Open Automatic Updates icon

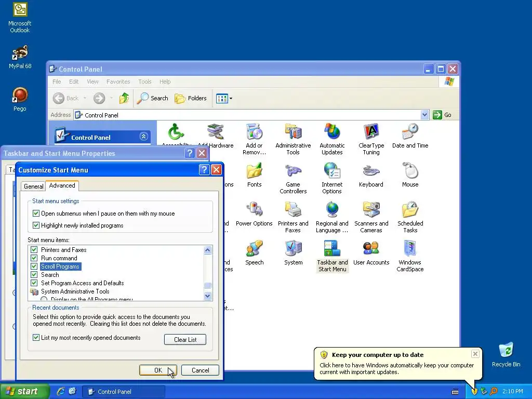click(332, 139)
